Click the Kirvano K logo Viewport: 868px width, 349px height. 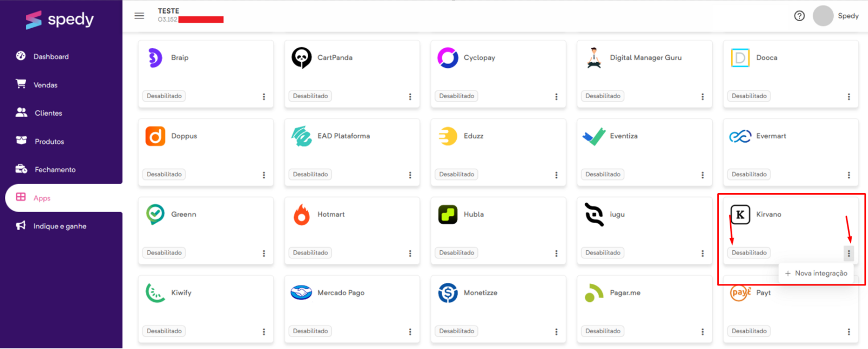[x=740, y=214]
